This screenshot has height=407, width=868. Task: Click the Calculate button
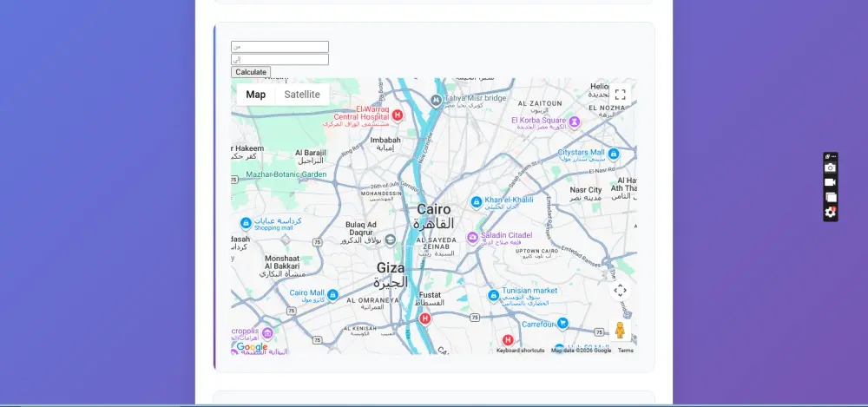coord(251,72)
